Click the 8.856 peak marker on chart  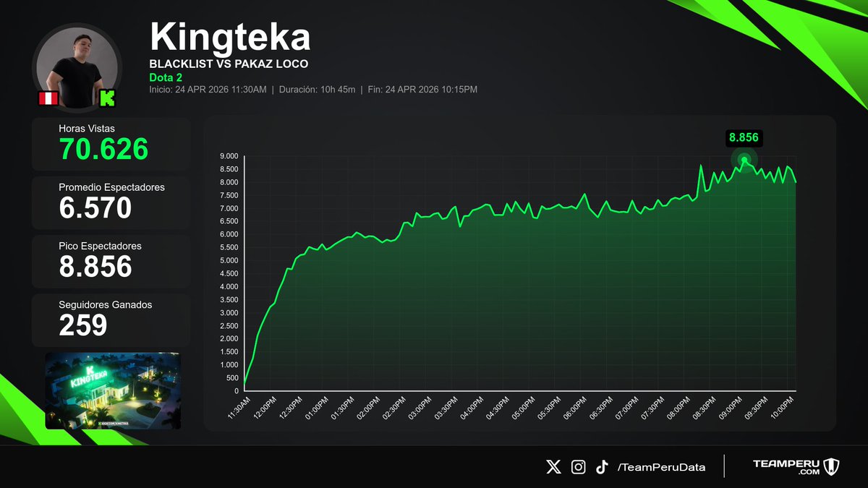pyautogui.click(x=744, y=160)
